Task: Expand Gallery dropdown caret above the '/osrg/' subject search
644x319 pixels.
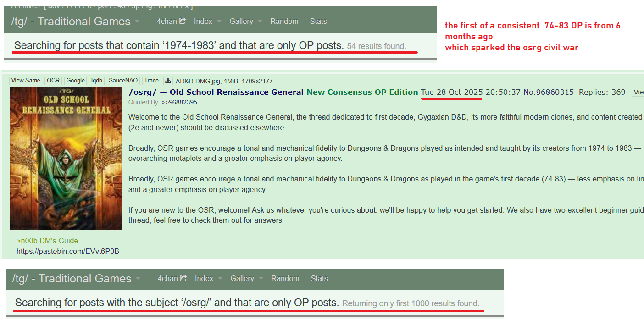Action: click(x=261, y=279)
